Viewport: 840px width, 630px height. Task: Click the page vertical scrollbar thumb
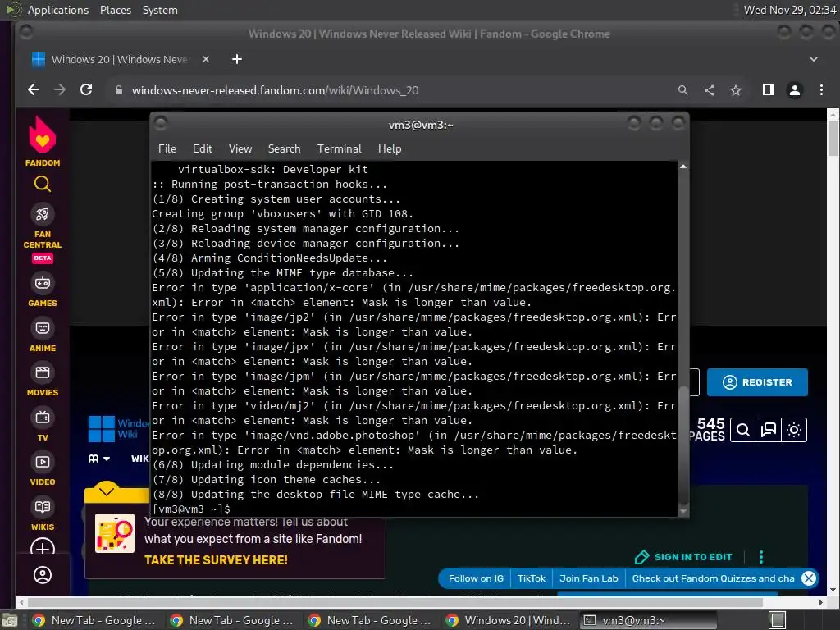tap(833, 138)
